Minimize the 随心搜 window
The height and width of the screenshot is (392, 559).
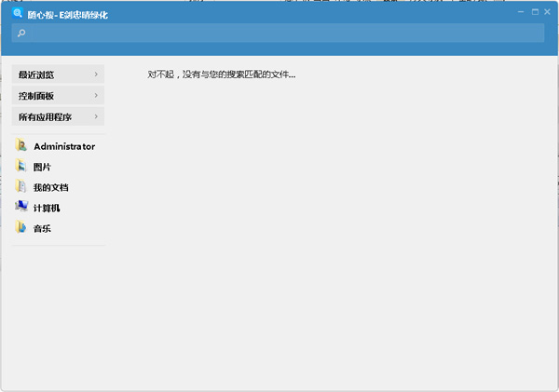pos(521,12)
